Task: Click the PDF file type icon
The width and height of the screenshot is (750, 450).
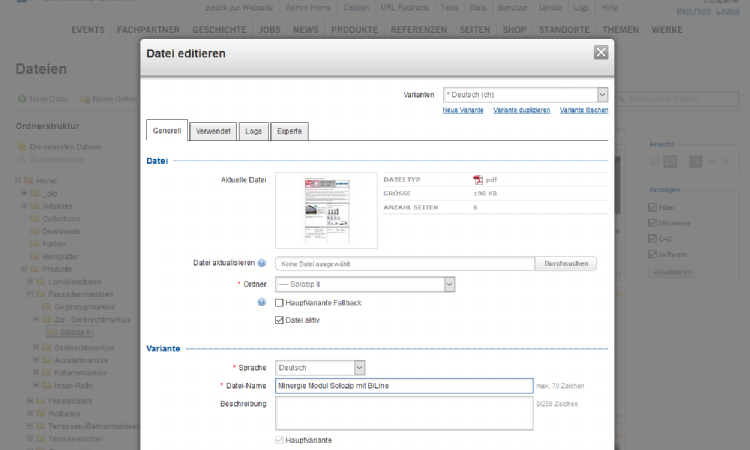Action: coord(478,180)
